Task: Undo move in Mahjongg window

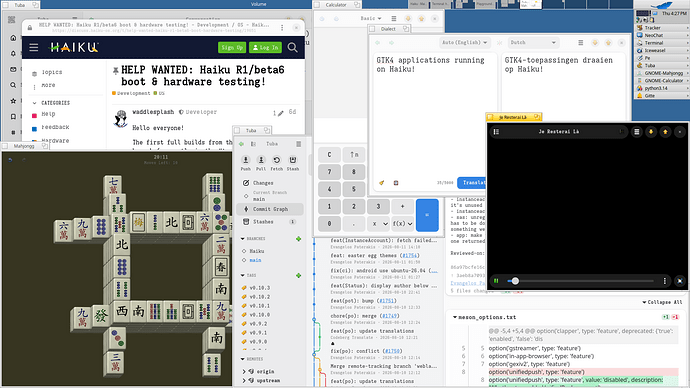Action: (10, 160)
